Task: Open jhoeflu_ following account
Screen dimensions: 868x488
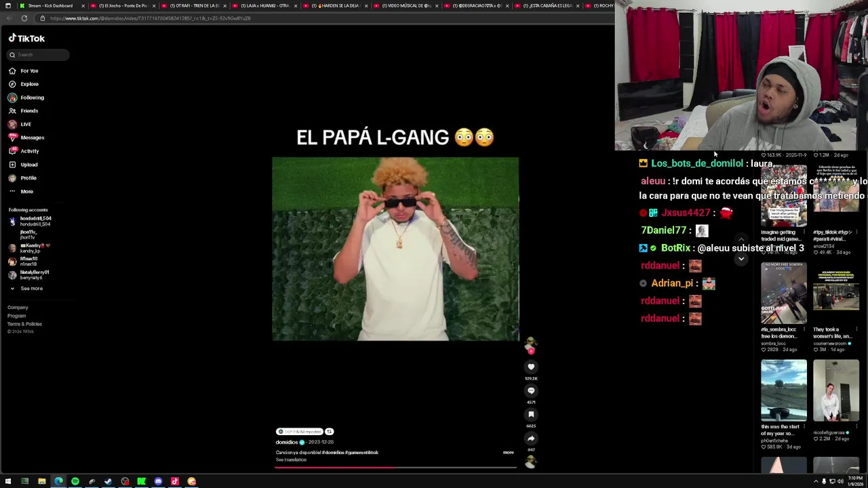Action: pos(27,235)
